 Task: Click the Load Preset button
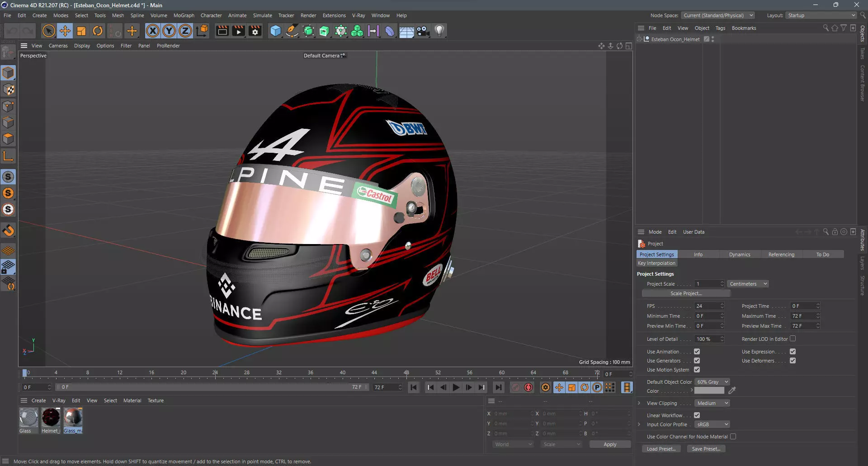point(661,449)
